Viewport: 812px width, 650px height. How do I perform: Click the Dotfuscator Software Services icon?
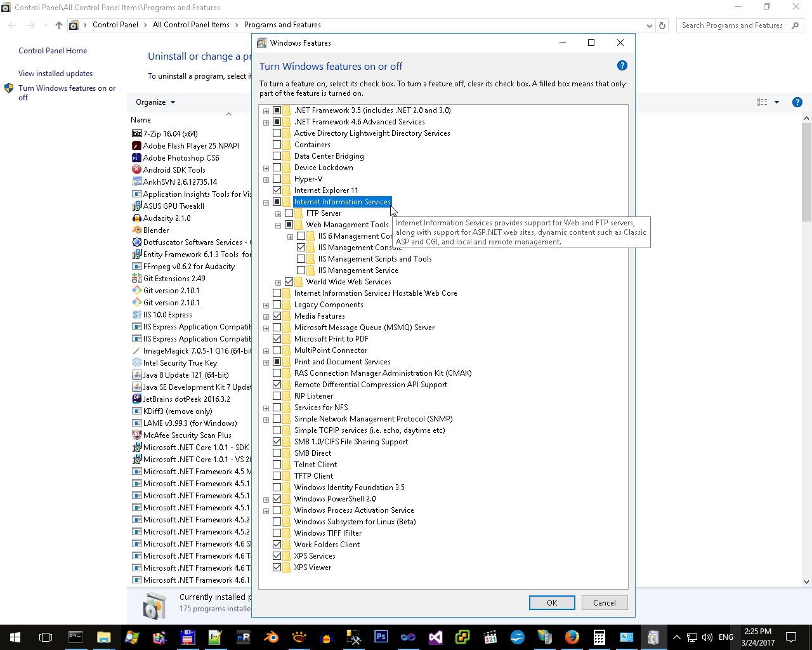[x=136, y=242]
